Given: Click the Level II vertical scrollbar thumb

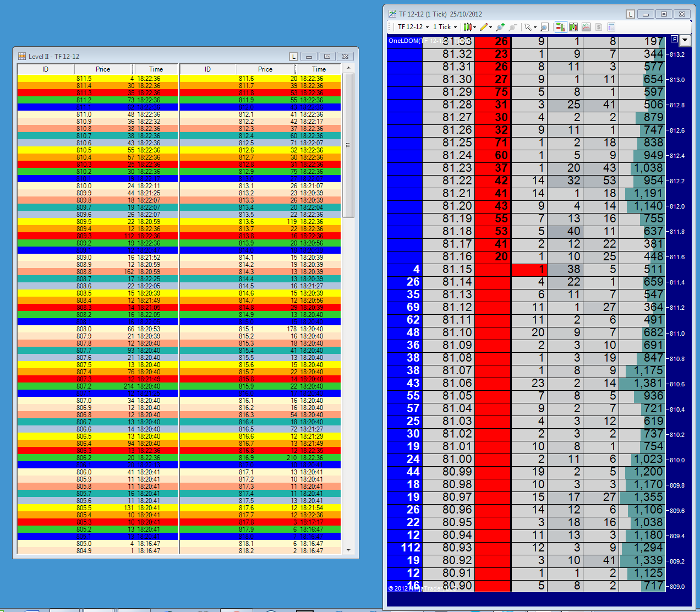Looking at the screenshot, I should (348, 145).
